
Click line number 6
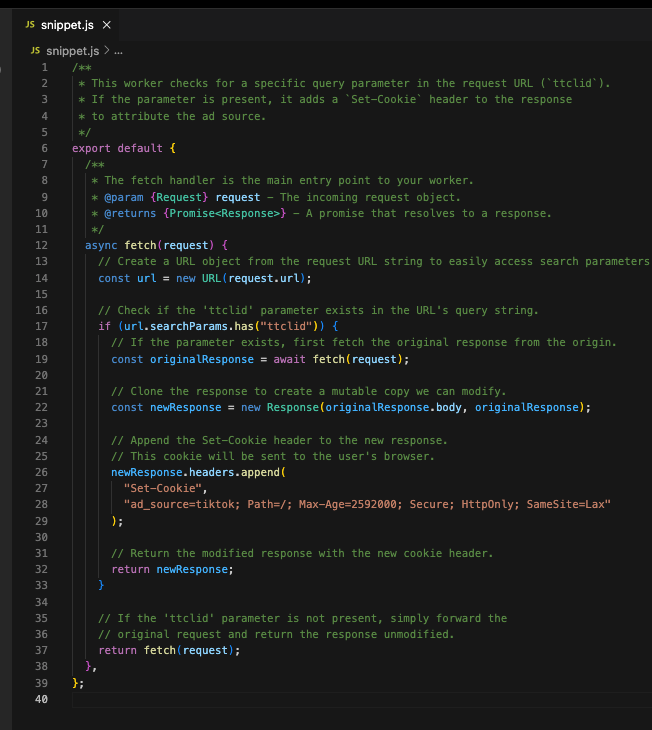point(45,148)
